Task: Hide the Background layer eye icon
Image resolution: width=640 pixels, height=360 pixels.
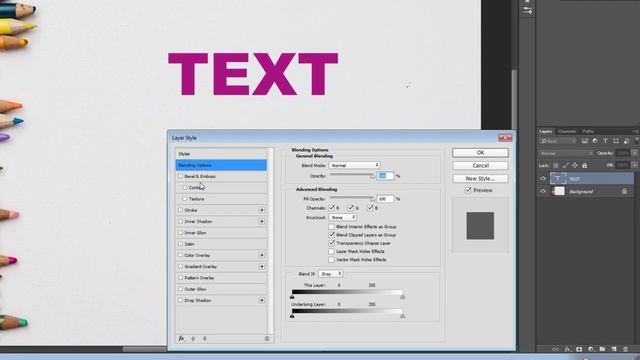Action: [543, 191]
